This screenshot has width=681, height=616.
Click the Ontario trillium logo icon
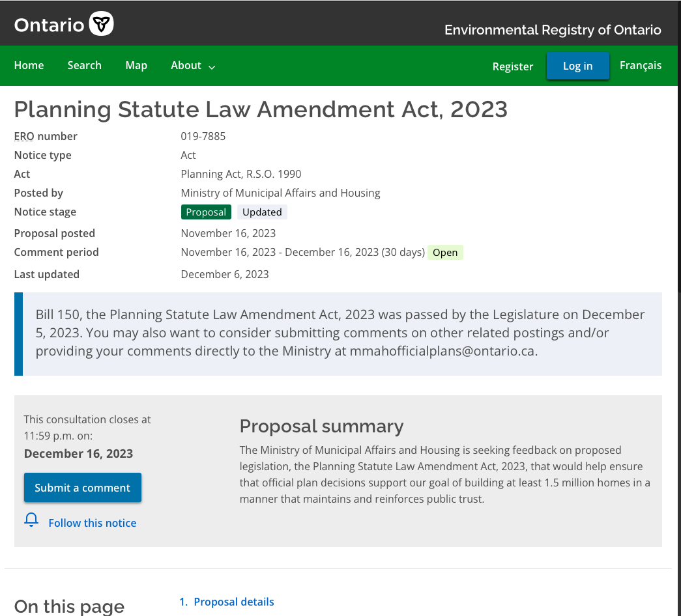(101, 23)
